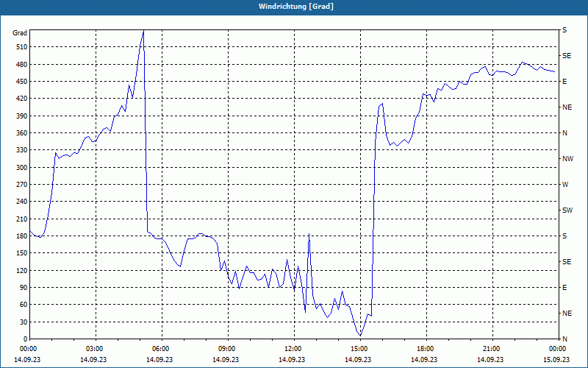This screenshot has width=588, height=368.
Task: Click the 330 axis value
Action: coord(22,150)
